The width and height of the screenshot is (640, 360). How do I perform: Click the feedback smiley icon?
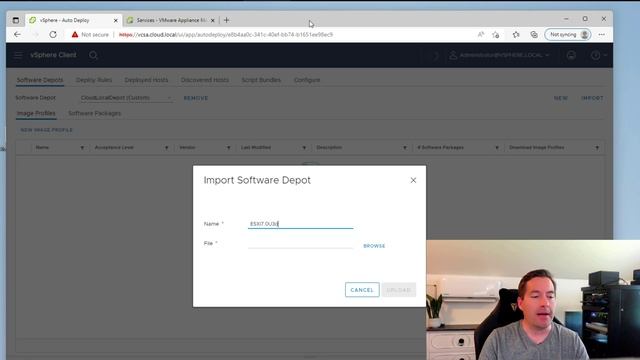[571, 55]
